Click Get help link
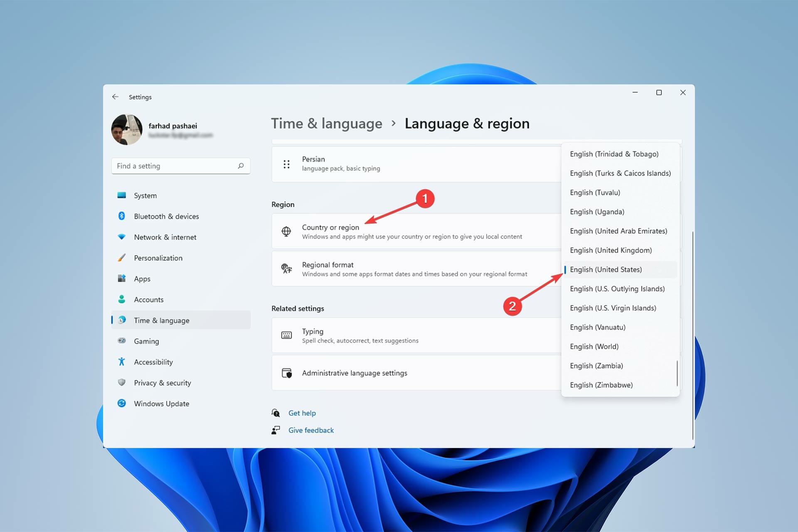Viewport: 798px width, 532px height. (302, 413)
